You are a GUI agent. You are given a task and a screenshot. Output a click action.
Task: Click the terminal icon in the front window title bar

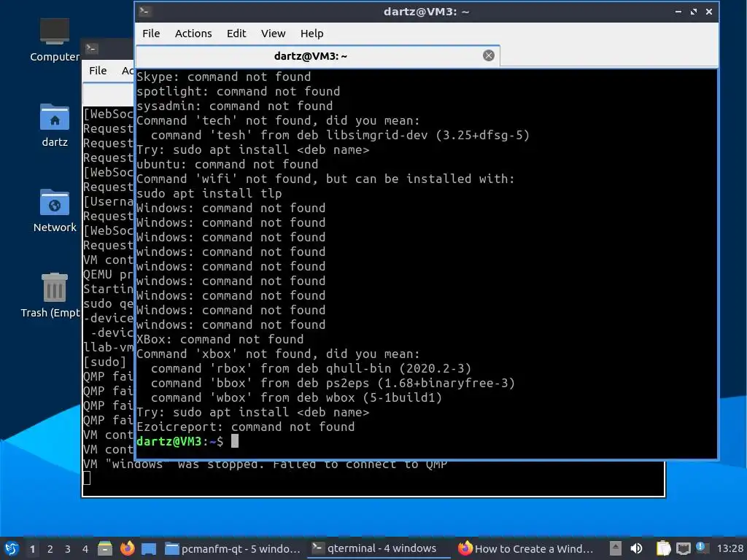point(145,12)
